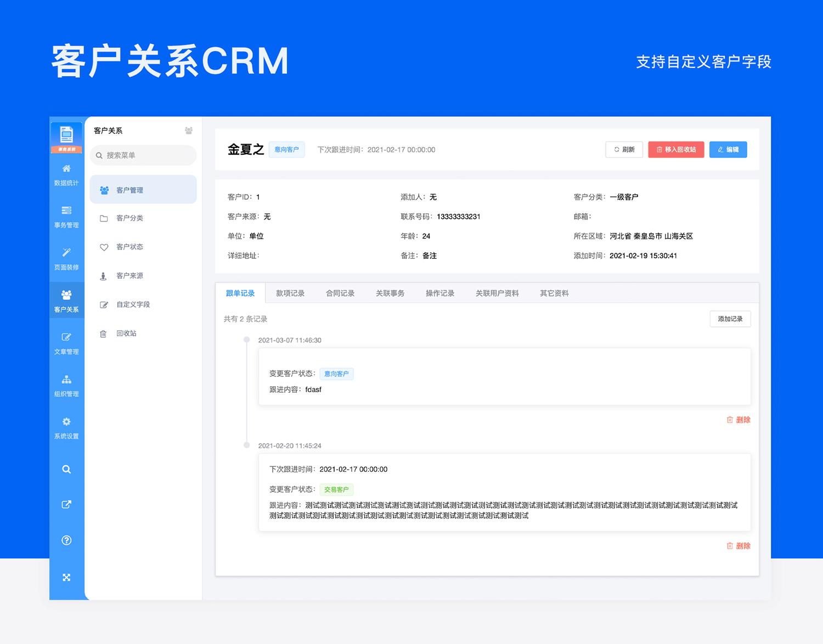Click the blue 编辑 button

[x=728, y=150]
